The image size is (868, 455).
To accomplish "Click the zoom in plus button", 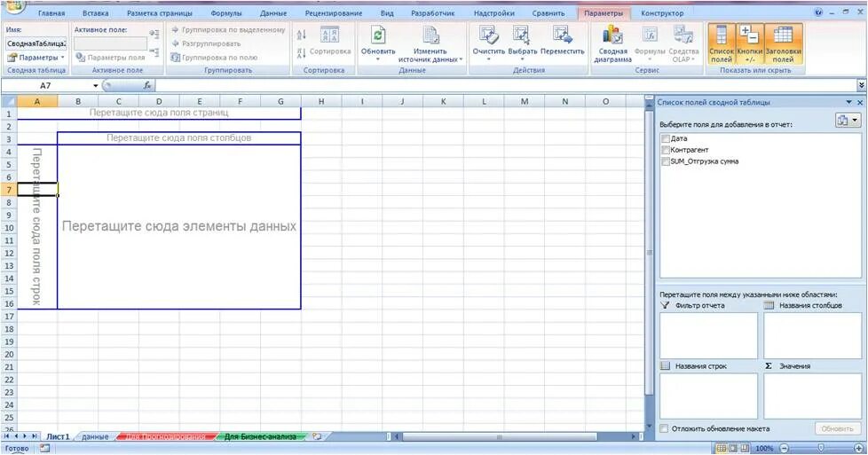I will (858, 449).
